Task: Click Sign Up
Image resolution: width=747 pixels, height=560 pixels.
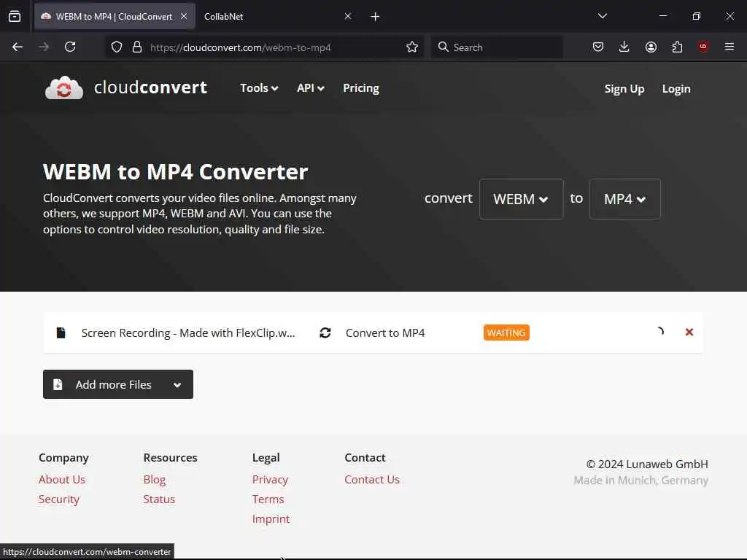Action: (624, 89)
